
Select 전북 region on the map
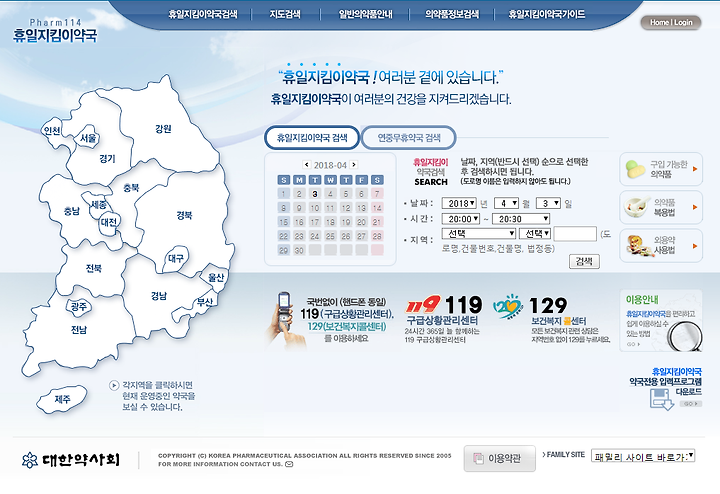point(94,268)
